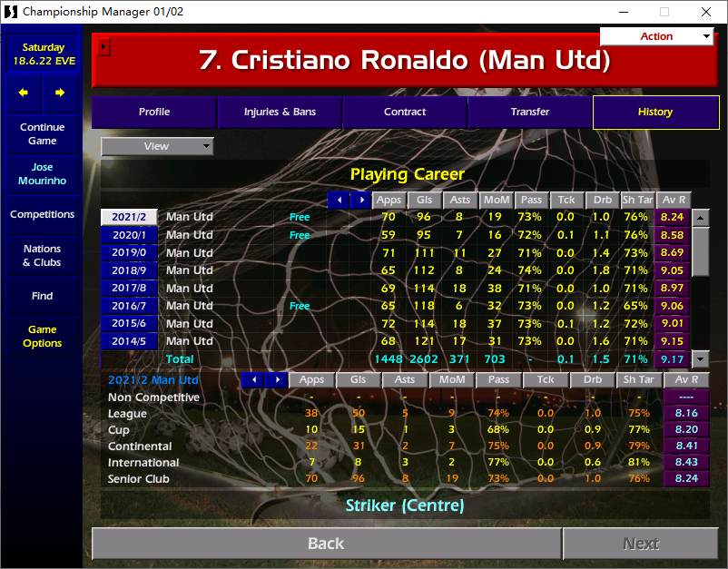This screenshot has height=569, width=728.
Task: Open Jose Mourinho manager page
Action: coord(43,174)
